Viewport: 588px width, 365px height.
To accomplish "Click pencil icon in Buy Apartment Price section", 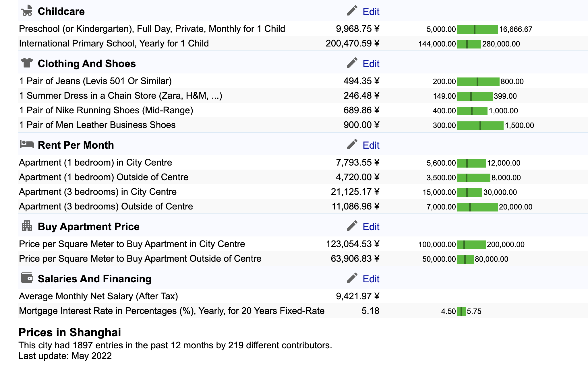I will (x=352, y=226).
